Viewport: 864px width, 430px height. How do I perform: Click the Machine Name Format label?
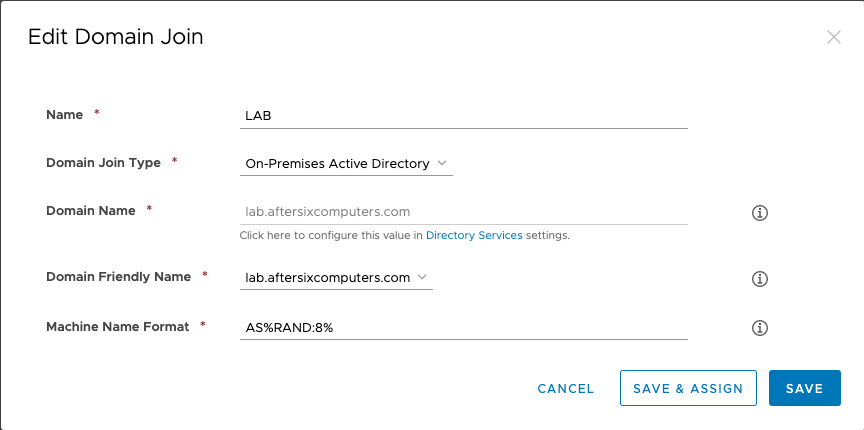click(x=117, y=326)
